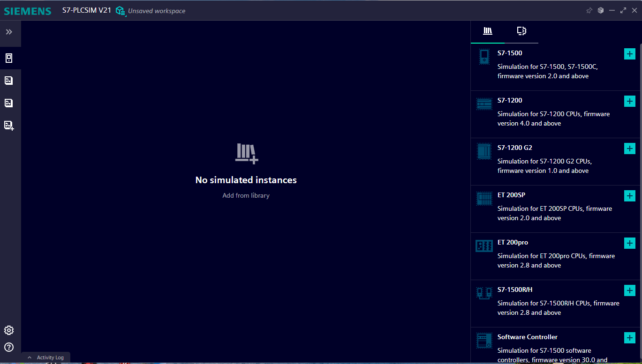This screenshot has height=364, width=642.
Task: Switch to the library tab
Action: pyautogui.click(x=488, y=31)
